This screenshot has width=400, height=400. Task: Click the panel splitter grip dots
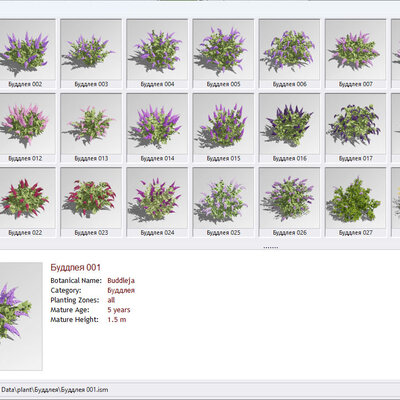click(271, 248)
